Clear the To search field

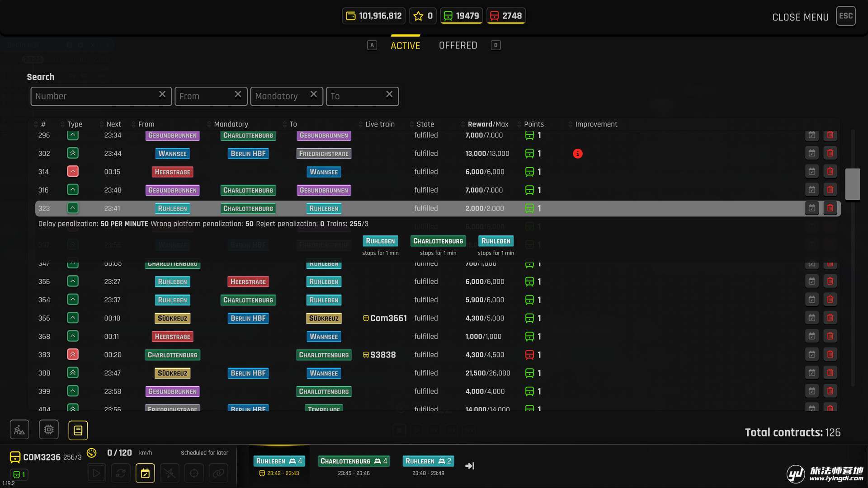tap(389, 94)
